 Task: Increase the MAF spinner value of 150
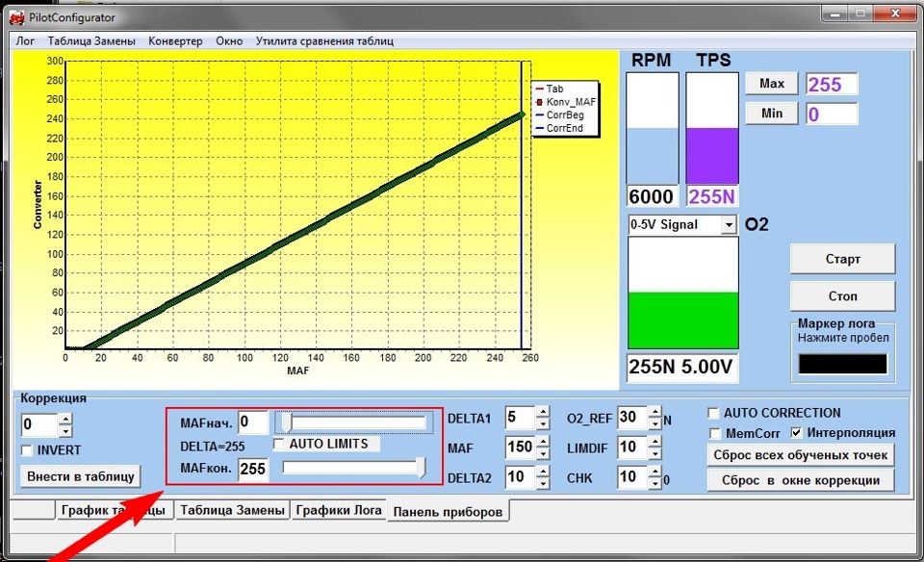point(543,441)
